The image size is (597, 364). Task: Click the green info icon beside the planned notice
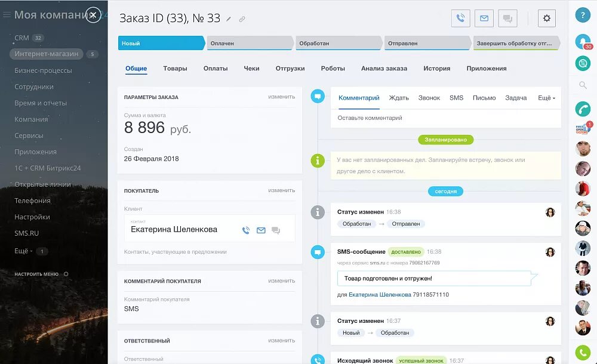click(318, 161)
